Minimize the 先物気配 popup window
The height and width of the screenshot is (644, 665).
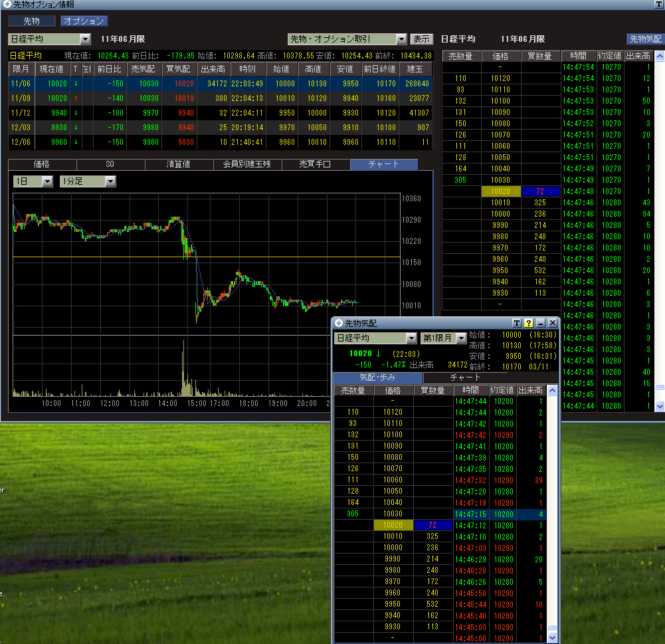540,323
